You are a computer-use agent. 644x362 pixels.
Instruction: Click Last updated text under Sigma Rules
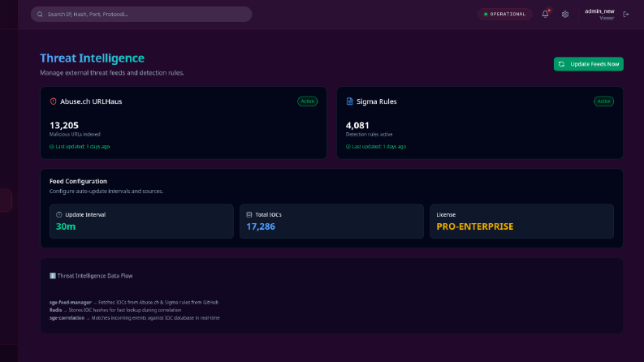click(x=378, y=147)
